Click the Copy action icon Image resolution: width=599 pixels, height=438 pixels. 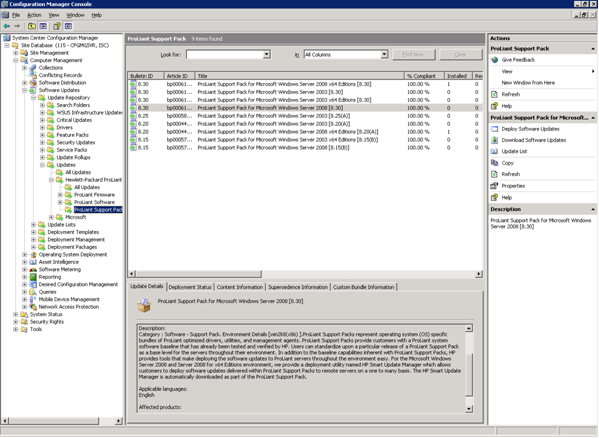(x=495, y=163)
